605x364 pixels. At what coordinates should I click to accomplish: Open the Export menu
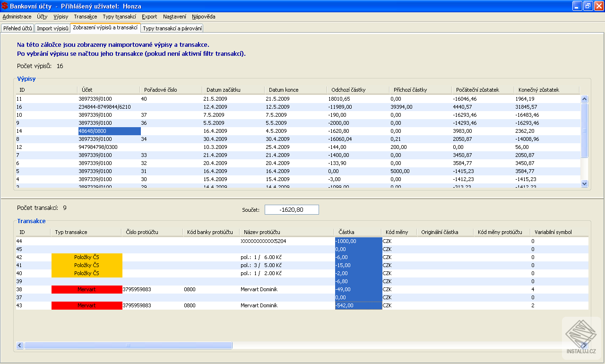(149, 17)
